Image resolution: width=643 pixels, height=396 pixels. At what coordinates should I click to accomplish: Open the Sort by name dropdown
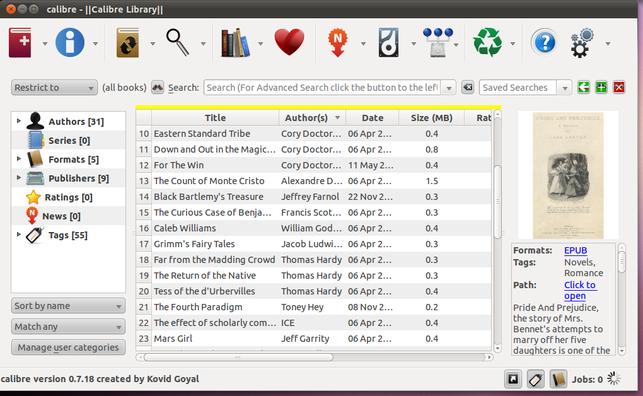point(68,306)
